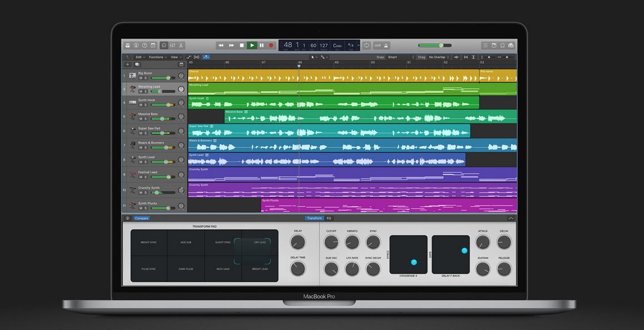The height and width of the screenshot is (330, 644).
Task: Select the Dark Pulse transform pad
Action: coord(186,269)
